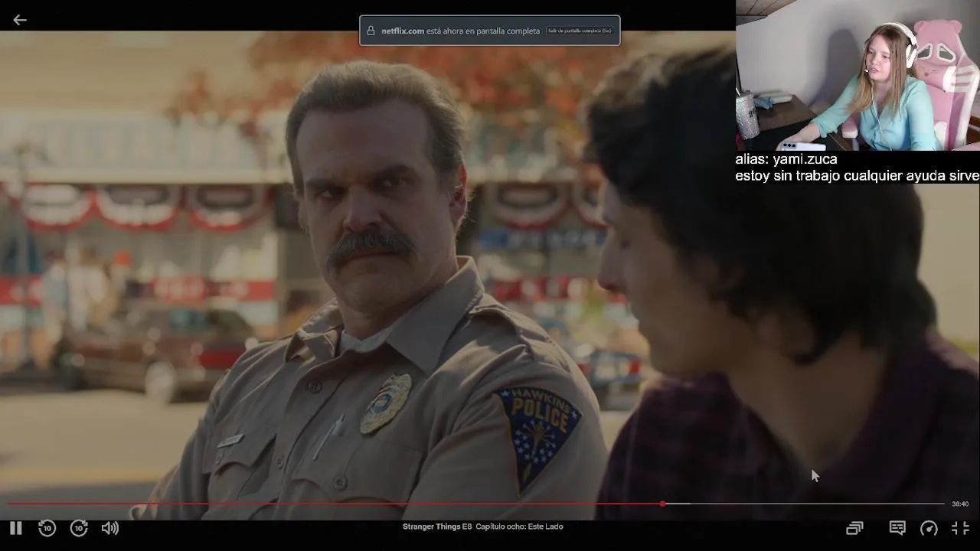This screenshot has width=980, height=551.
Task: Open audio and subtitles options
Action: tap(897, 528)
